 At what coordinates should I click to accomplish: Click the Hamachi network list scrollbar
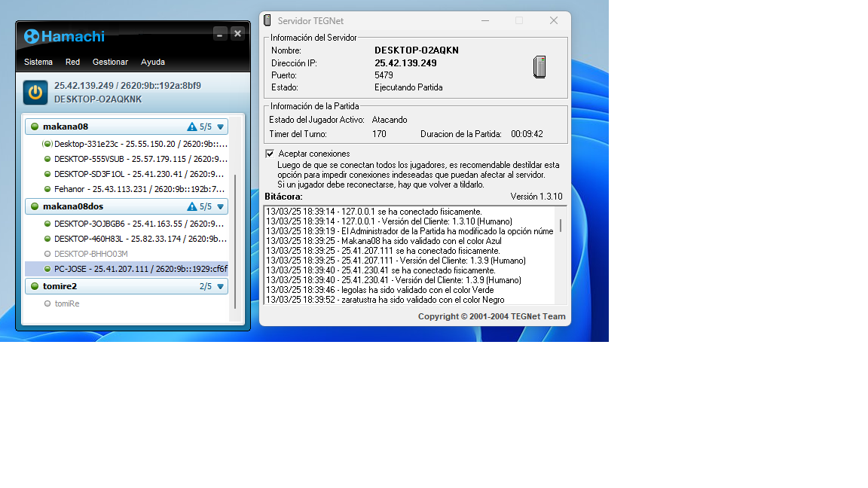click(235, 241)
